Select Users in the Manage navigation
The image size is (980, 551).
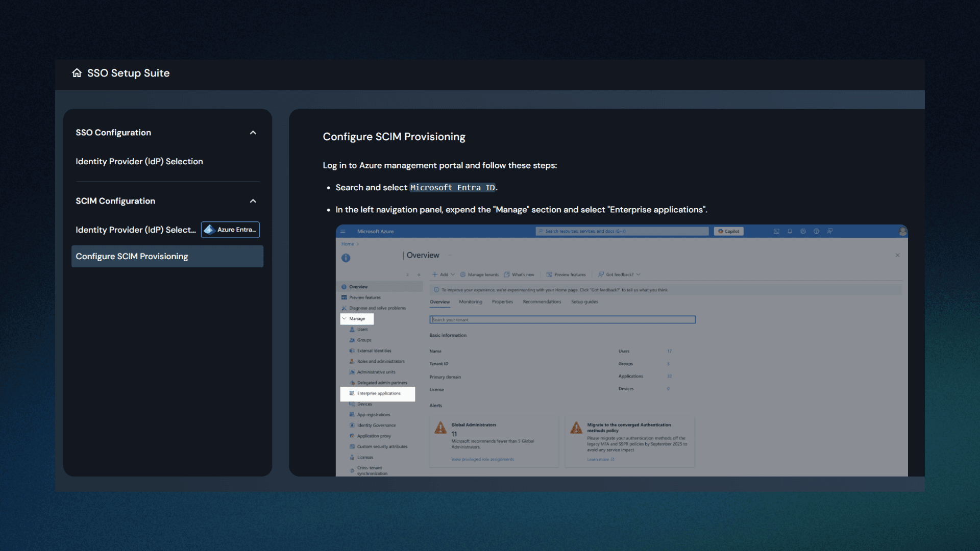(362, 329)
